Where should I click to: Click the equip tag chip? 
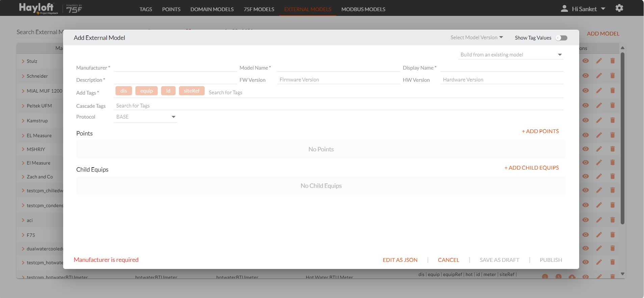pyautogui.click(x=147, y=91)
